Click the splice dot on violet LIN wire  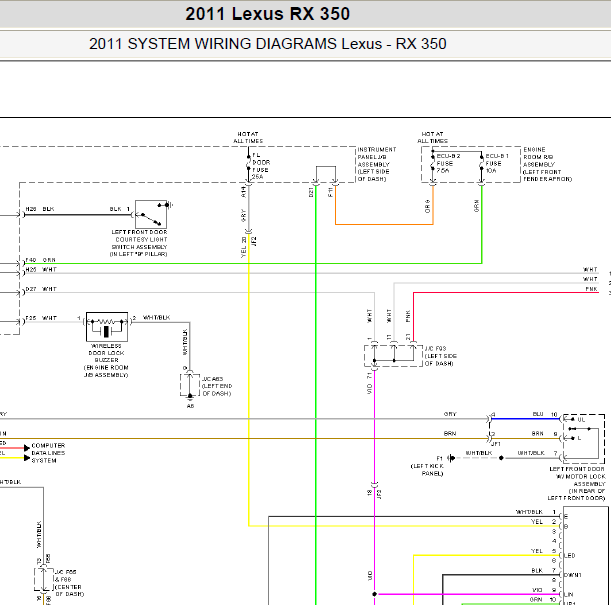(374, 594)
